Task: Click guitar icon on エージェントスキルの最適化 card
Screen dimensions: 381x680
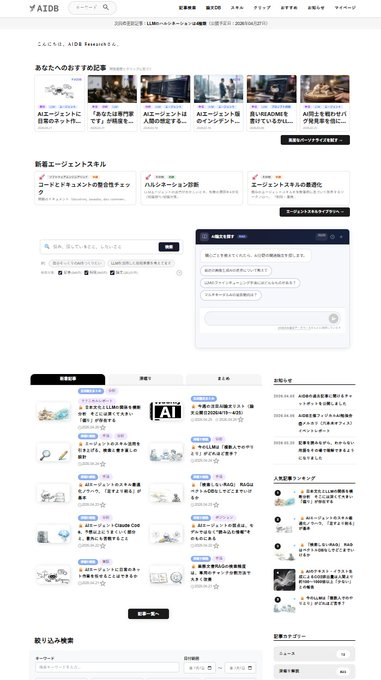Action: pyautogui.click(x=254, y=177)
